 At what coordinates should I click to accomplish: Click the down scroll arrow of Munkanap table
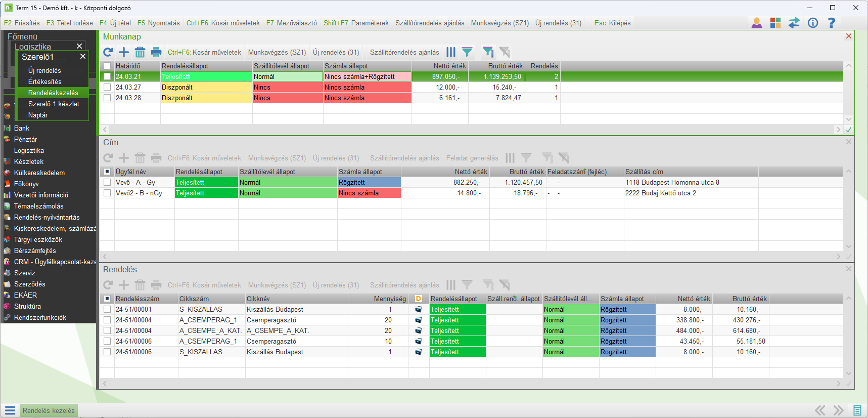tap(849, 119)
